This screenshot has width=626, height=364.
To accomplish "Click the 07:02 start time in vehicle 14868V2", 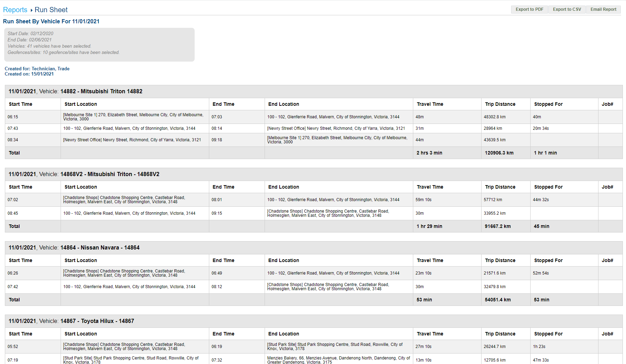I will pos(13,200).
